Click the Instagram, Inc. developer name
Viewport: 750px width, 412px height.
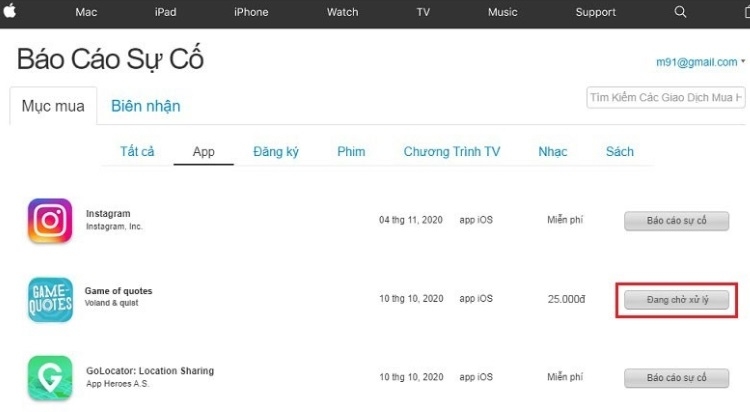(x=114, y=226)
